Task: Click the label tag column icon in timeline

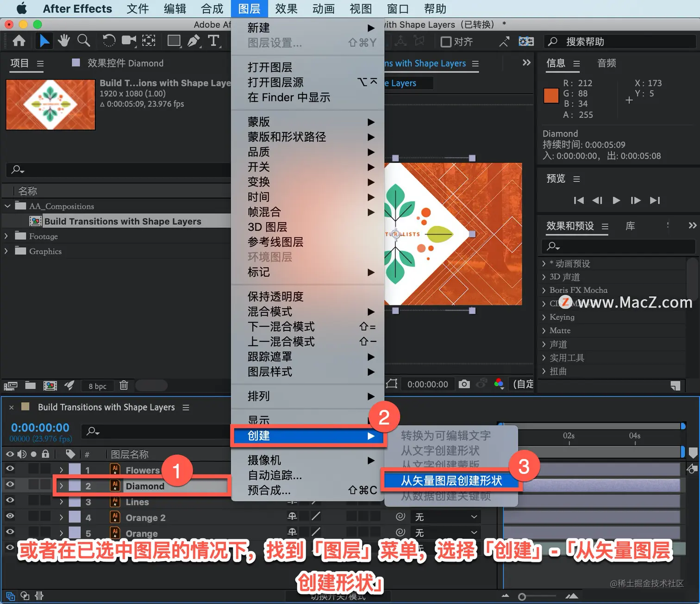Action: [70, 454]
